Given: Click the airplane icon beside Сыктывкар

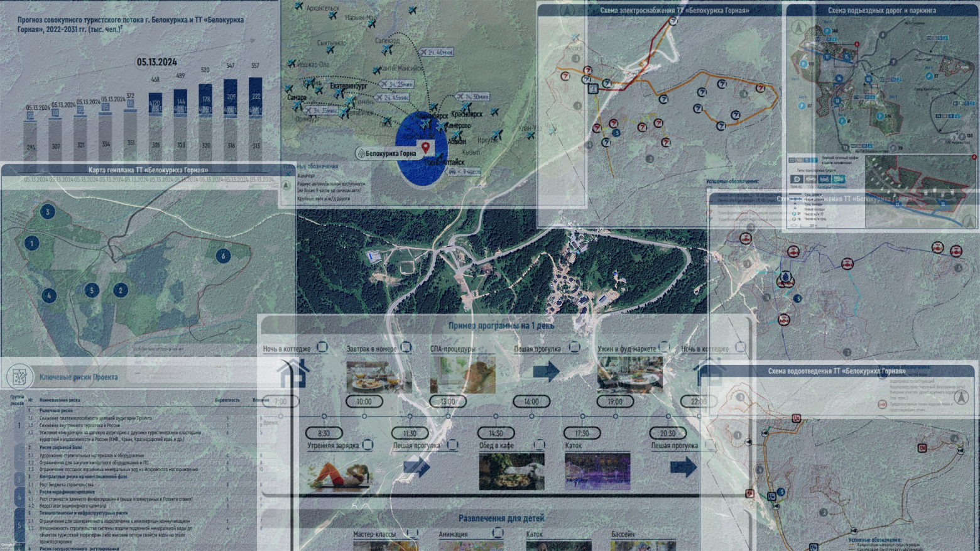Looking at the screenshot, I should pyautogui.click(x=330, y=49).
